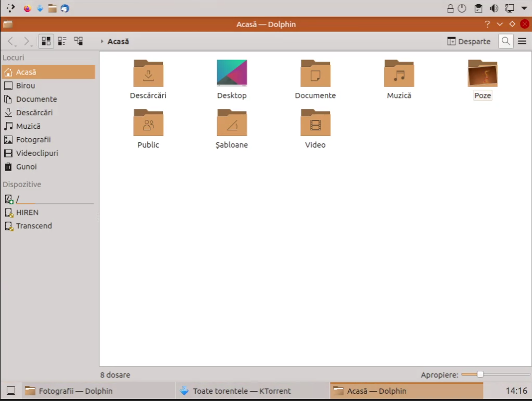Click the Acasă breadcrumb path
532x401 pixels.
point(118,41)
